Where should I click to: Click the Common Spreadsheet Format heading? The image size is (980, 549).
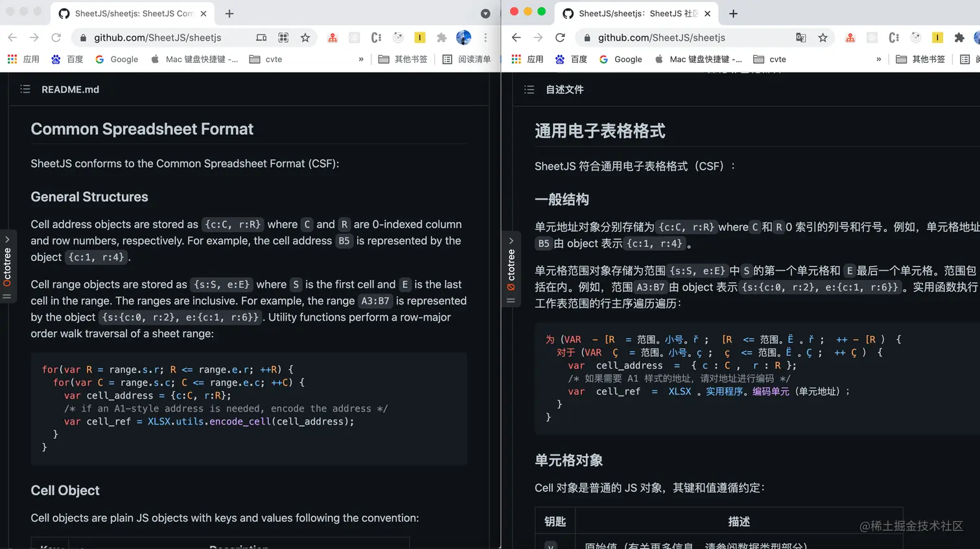(142, 129)
